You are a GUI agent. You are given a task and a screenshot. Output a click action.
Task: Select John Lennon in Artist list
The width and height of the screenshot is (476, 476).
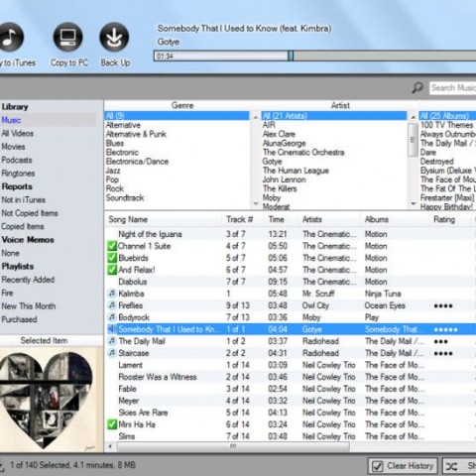(285, 179)
